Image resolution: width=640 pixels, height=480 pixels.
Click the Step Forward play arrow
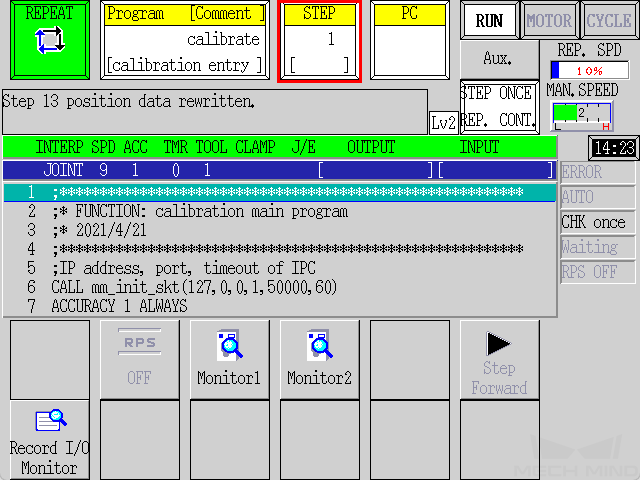498,343
